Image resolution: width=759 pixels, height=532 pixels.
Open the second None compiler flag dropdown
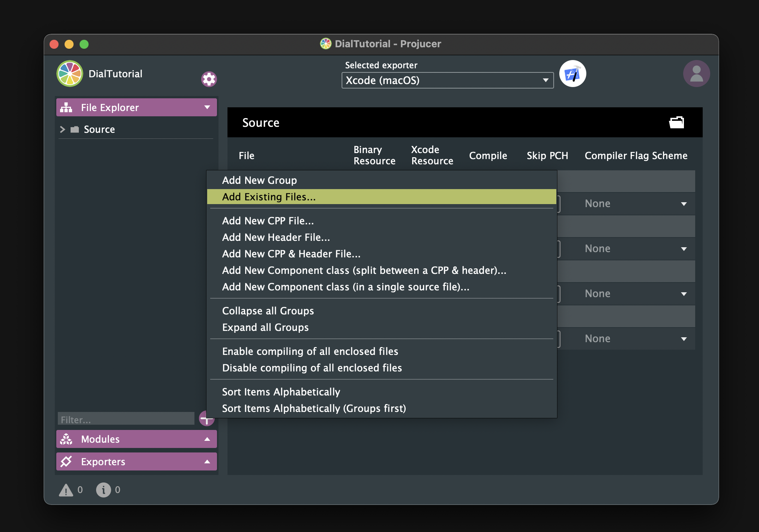tap(635, 249)
